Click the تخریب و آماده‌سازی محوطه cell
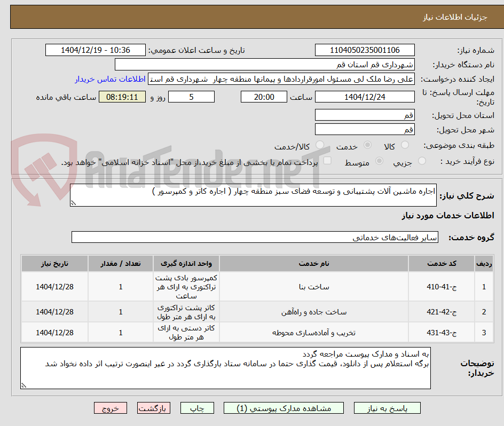The height and width of the screenshot is (426, 504). 314,333
